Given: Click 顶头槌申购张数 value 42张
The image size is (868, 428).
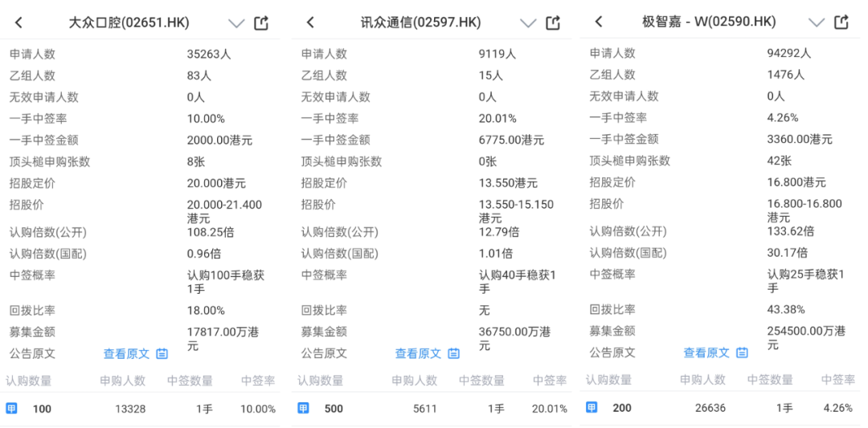Looking at the screenshot, I should 780,161.
